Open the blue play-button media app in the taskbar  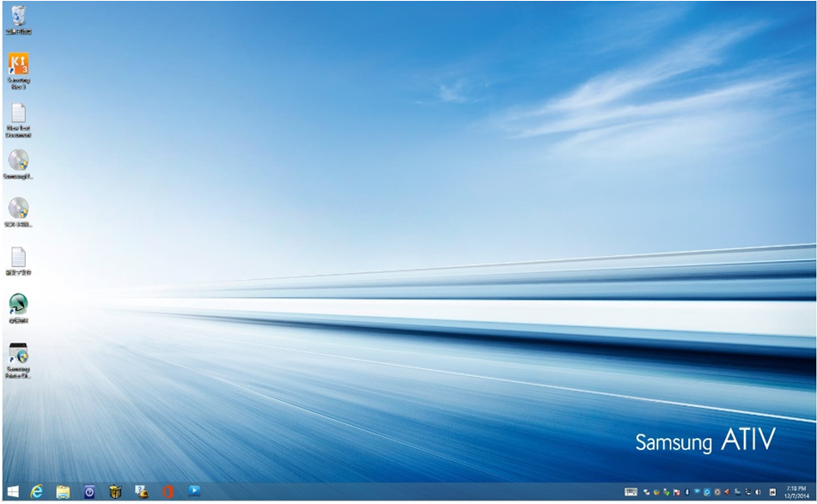coord(194,490)
